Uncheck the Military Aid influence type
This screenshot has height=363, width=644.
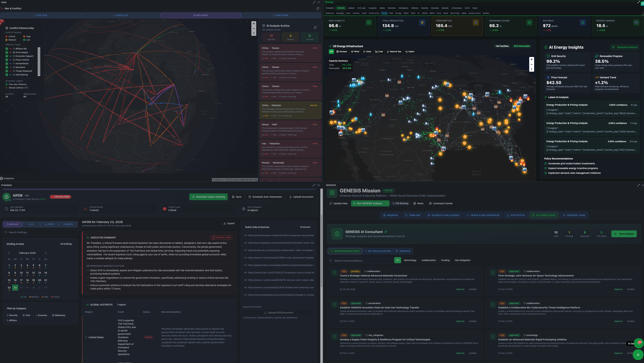tap(7, 49)
